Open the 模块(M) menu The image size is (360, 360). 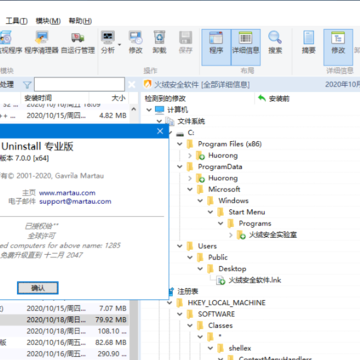click(x=48, y=21)
